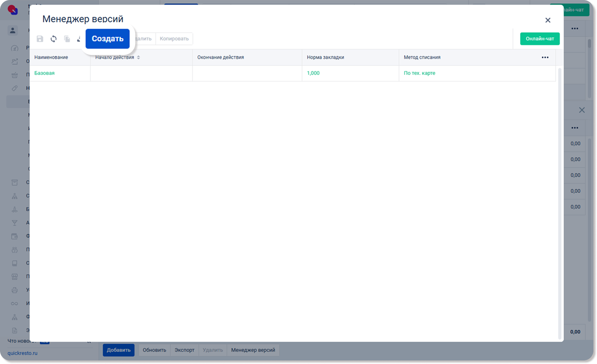Viewport: 597px width, 364px height.
Task: Click the refresh arrows icon in toolbar
Action: point(53,39)
